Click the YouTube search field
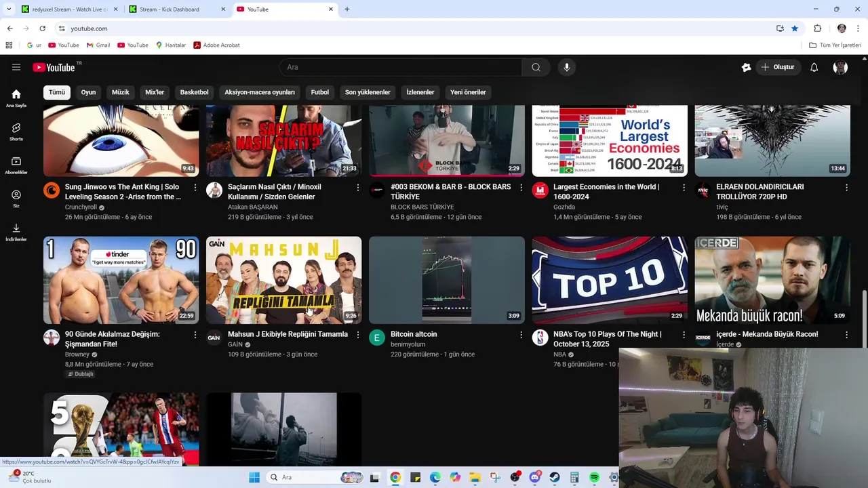868x488 pixels. coord(401,67)
